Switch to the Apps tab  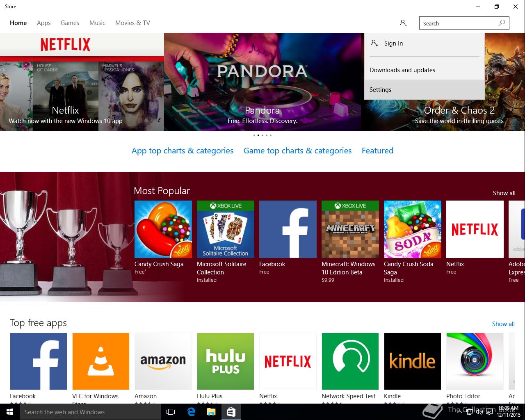tap(43, 23)
